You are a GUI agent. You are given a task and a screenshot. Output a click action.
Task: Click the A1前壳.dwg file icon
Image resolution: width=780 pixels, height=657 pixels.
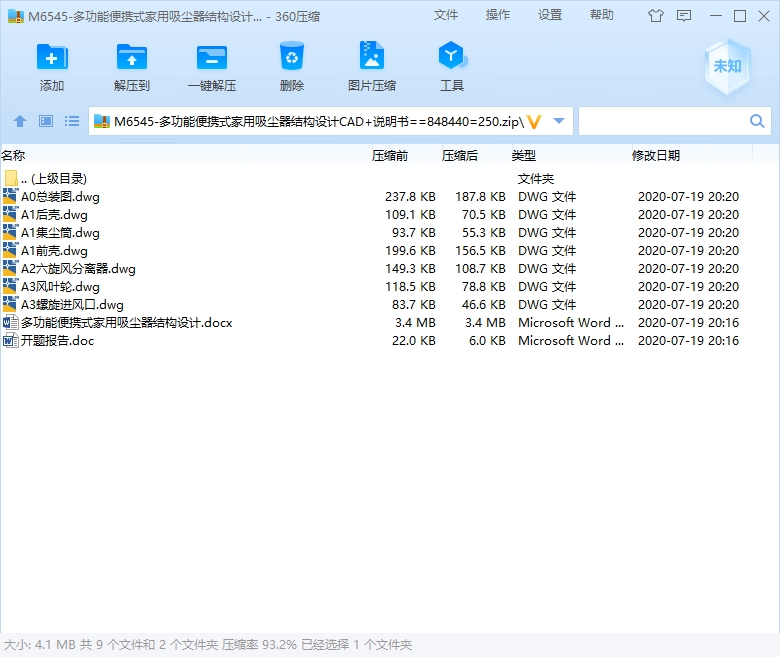pyautogui.click(x=10, y=250)
